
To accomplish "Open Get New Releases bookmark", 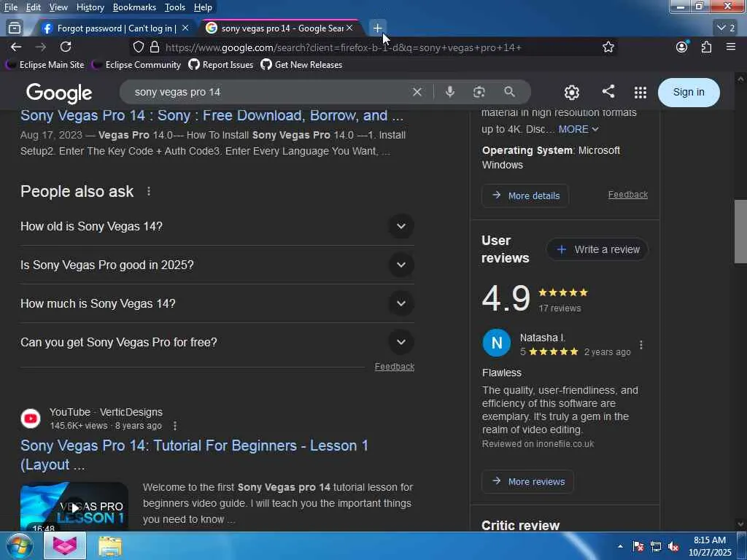I will tap(301, 65).
